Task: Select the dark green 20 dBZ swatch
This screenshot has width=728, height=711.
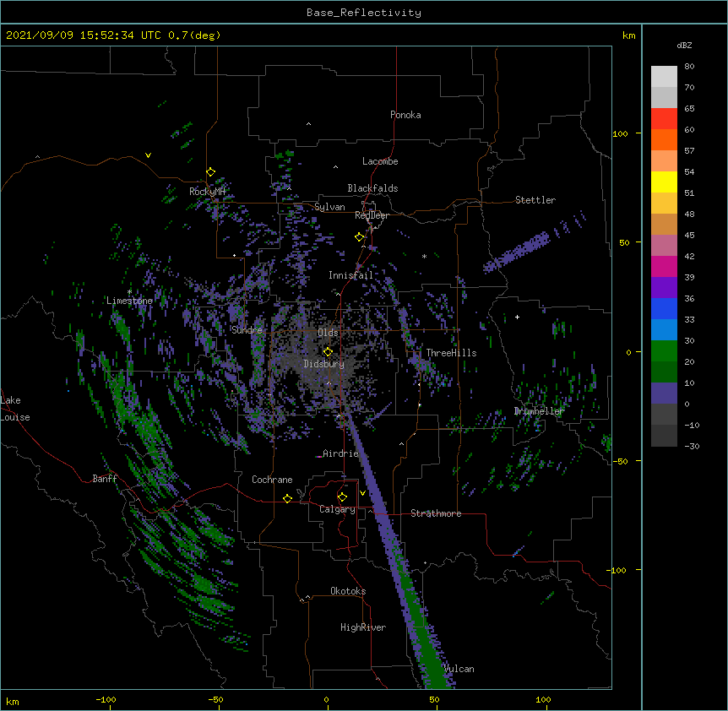Action: (x=664, y=372)
